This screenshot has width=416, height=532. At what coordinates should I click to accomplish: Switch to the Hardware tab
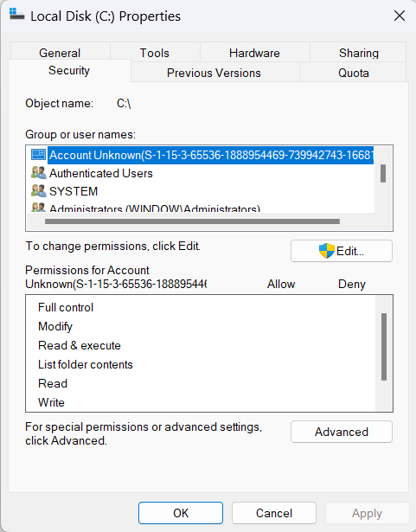pos(254,53)
